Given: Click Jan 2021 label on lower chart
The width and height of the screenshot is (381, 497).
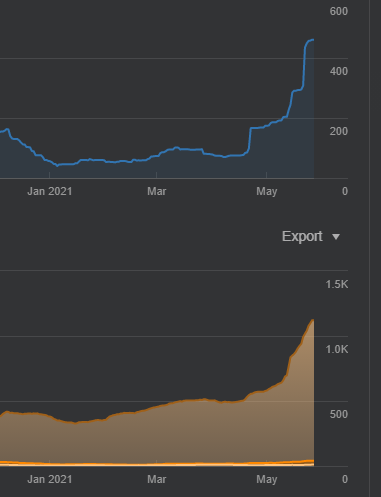Looking at the screenshot, I should pyautogui.click(x=50, y=479).
